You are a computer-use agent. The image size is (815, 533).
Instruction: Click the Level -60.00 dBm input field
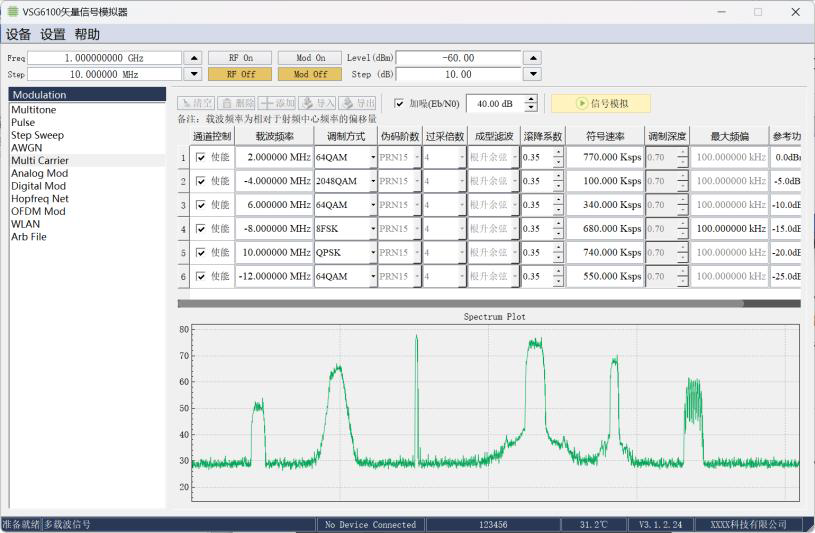point(458,58)
